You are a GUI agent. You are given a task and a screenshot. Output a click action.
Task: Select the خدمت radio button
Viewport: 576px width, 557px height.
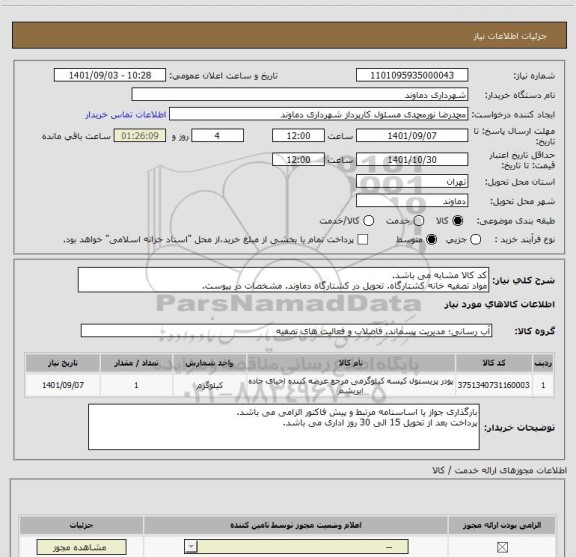[x=419, y=220]
